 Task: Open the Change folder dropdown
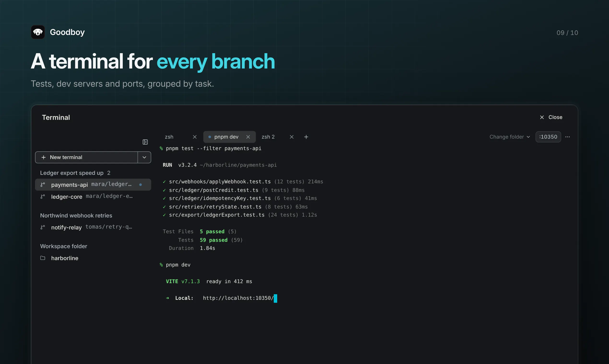510,137
